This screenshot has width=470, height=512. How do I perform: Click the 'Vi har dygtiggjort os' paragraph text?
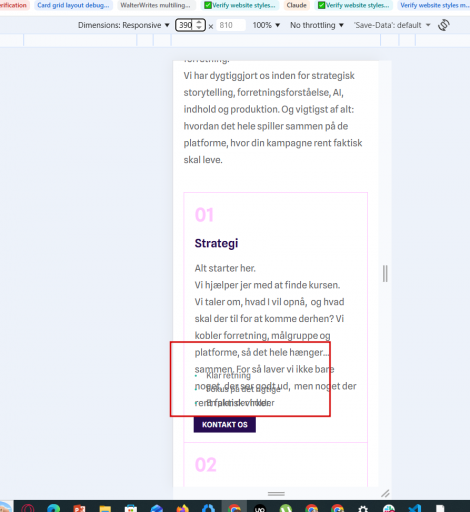(273, 118)
